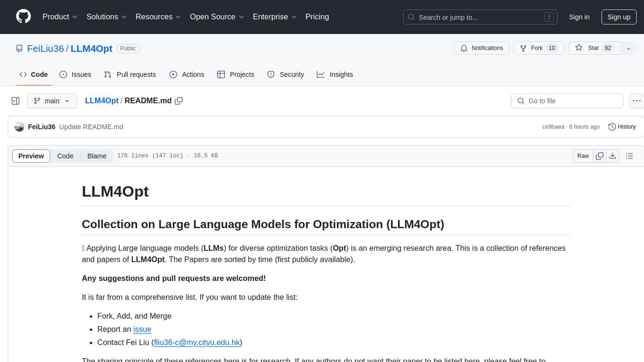Open the FeiLiu36 owner profile
Image resolution: width=644 pixels, height=362 pixels.
coord(45,48)
